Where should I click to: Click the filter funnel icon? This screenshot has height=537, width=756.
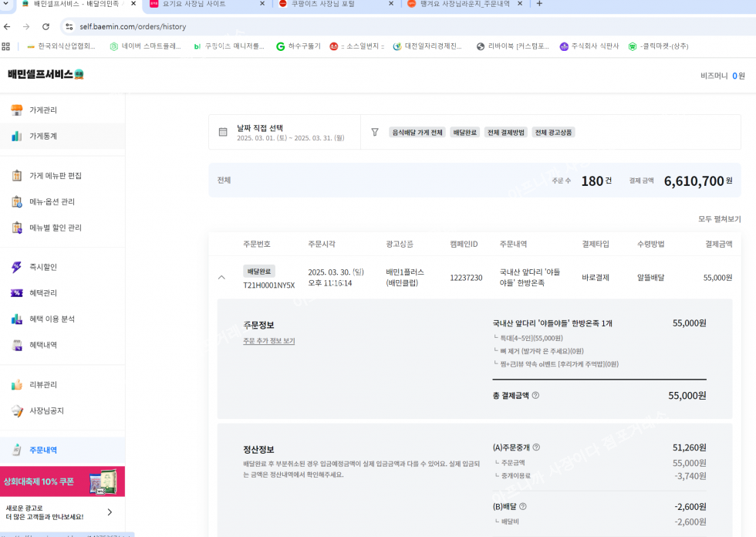click(x=375, y=133)
